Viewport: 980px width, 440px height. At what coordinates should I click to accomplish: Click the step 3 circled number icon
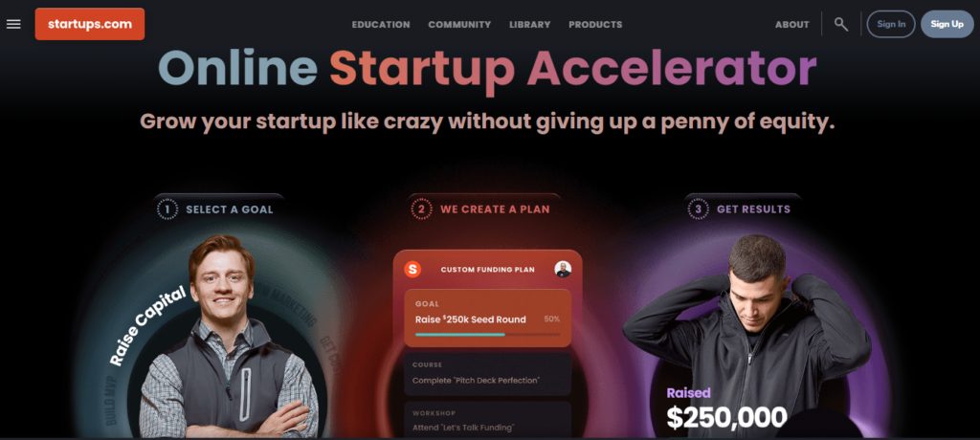698,209
